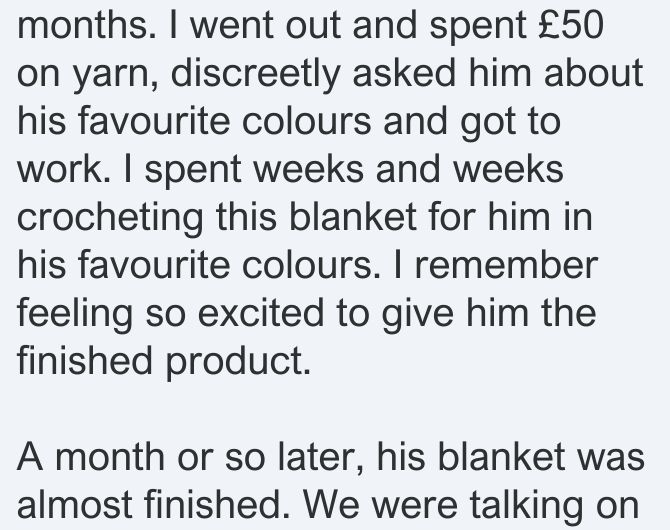Click "month" in "A month or so"
Viewport: 670px width, 530px height.
(110, 457)
